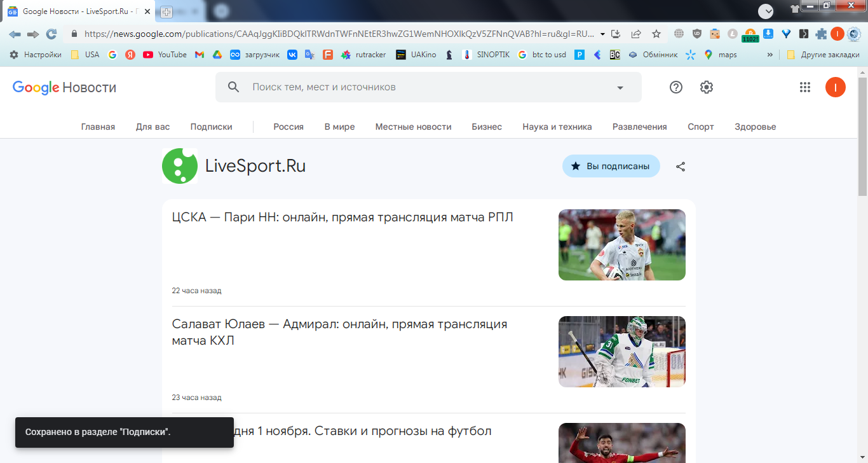Click the page vertical scrollbar thumb

click(862, 137)
